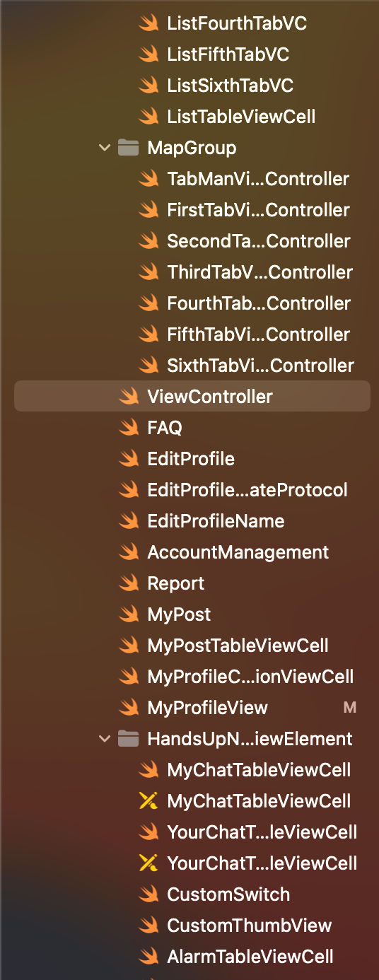Click the XIB icon of the YourChatT…leViewCell interface file
This screenshot has width=379, height=980.
point(148,863)
